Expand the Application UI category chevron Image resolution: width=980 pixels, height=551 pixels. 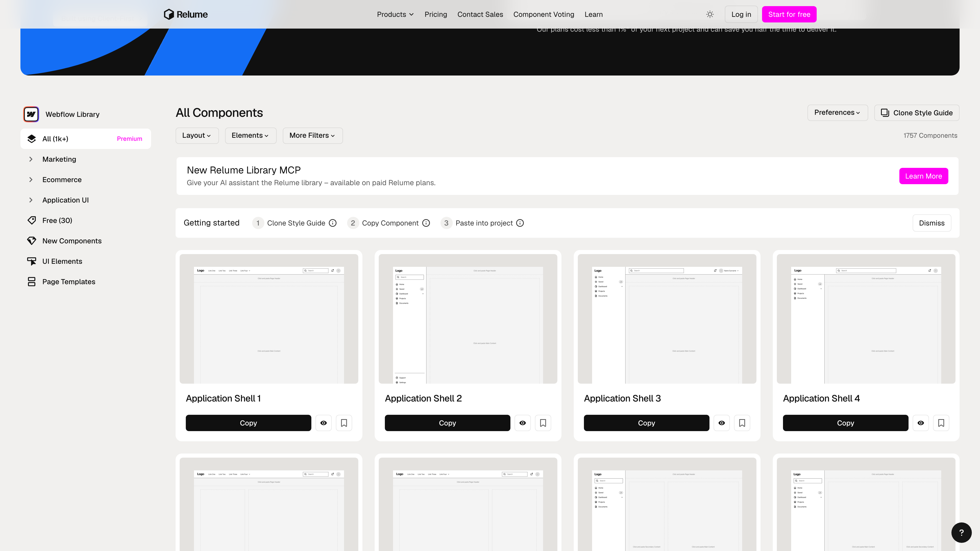tap(31, 200)
